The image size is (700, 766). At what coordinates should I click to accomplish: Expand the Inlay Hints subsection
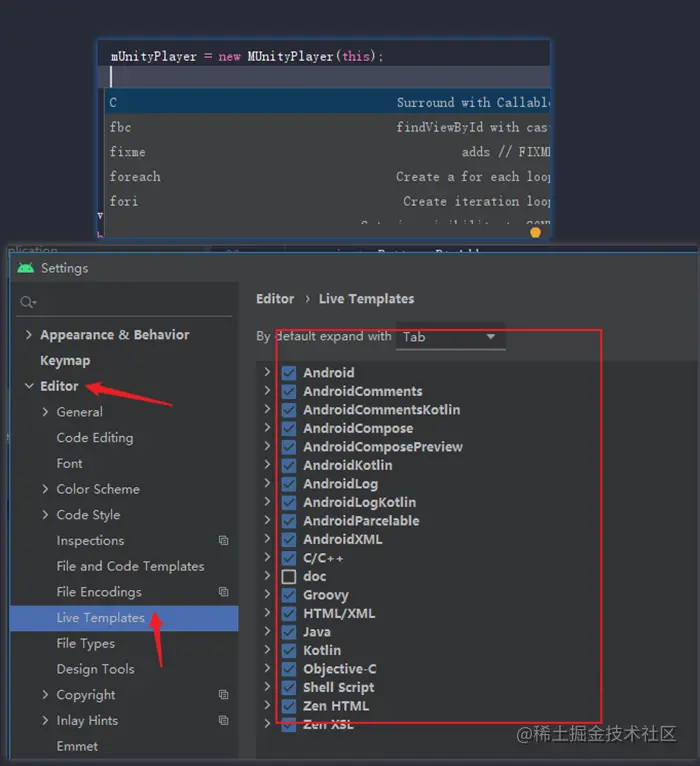point(45,720)
